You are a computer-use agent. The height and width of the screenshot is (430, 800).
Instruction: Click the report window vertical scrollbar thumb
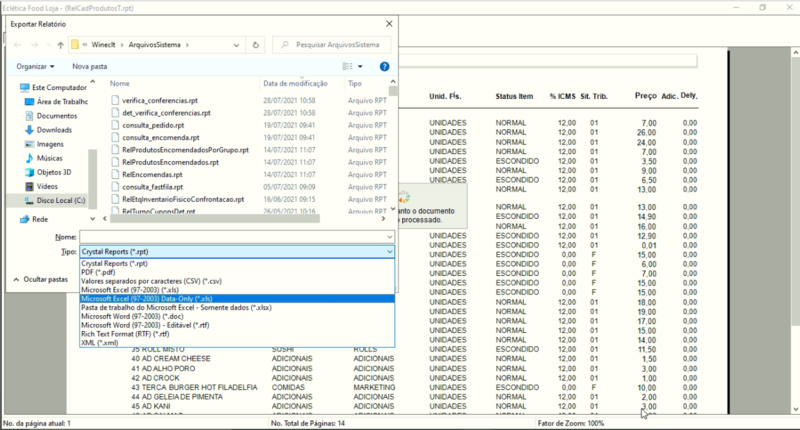tap(795, 190)
